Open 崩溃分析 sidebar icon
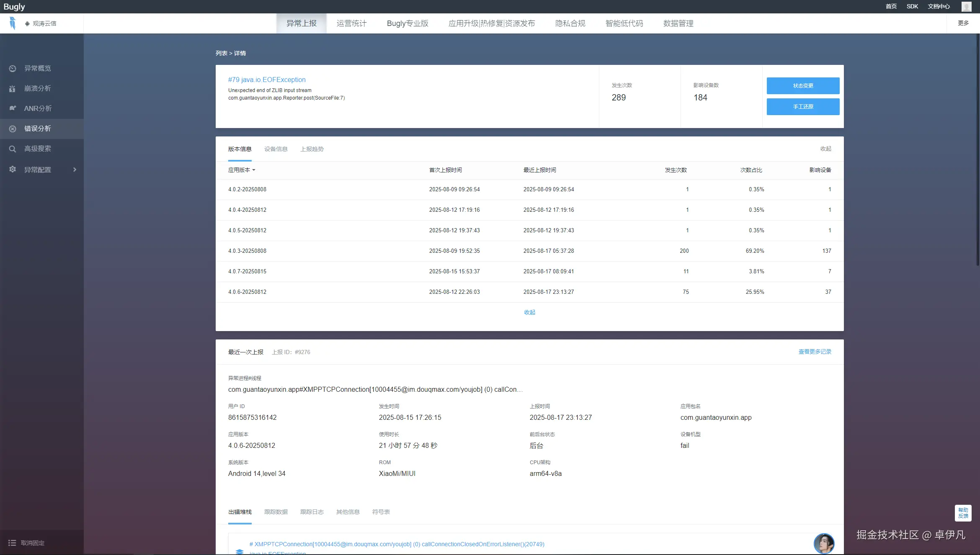The width and height of the screenshot is (980, 555). (x=13, y=89)
